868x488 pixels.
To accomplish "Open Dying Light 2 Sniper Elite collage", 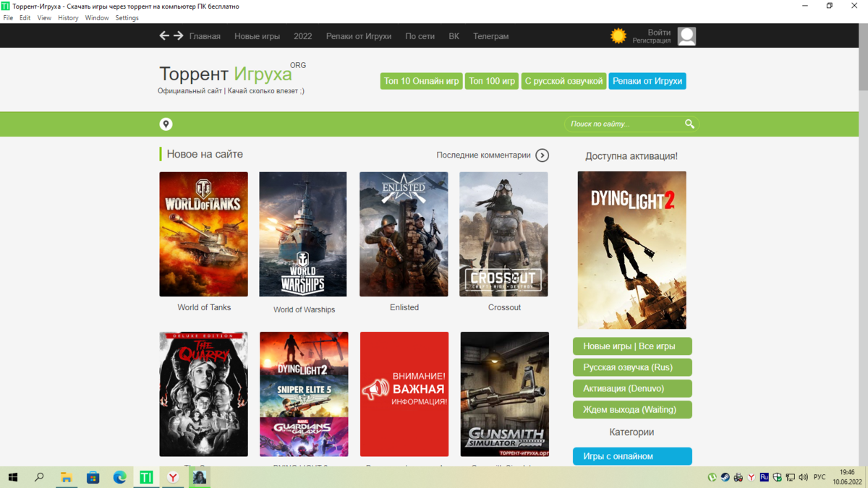I will pos(304,394).
